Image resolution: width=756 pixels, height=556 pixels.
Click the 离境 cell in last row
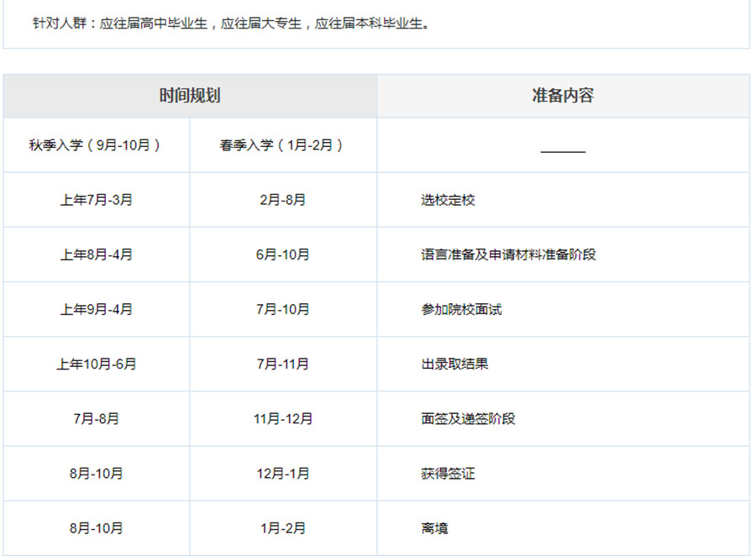(x=434, y=528)
